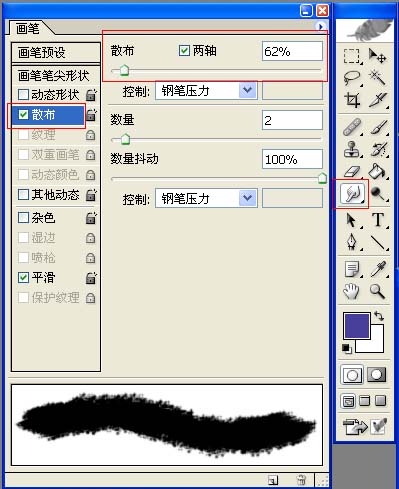
Task: Open the 数量抖动 control 钢笔压力 dropdown
Action: 206,199
